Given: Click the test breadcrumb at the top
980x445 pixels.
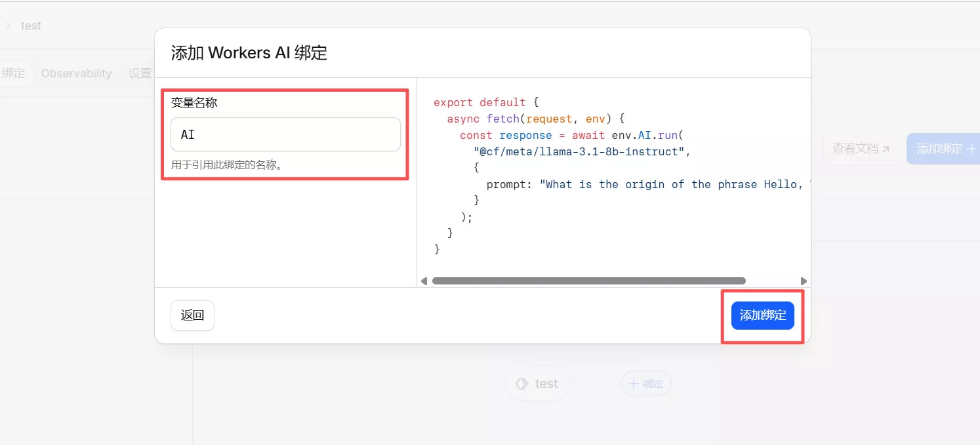Looking at the screenshot, I should (31, 26).
